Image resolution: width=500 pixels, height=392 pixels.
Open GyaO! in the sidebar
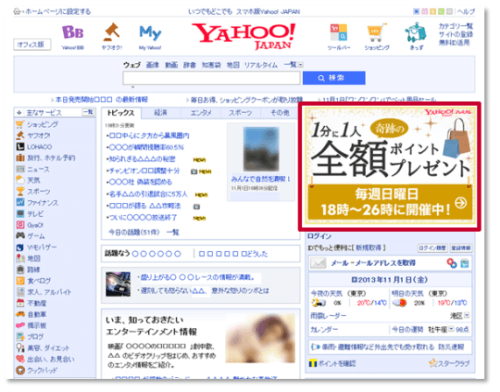point(35,225)
